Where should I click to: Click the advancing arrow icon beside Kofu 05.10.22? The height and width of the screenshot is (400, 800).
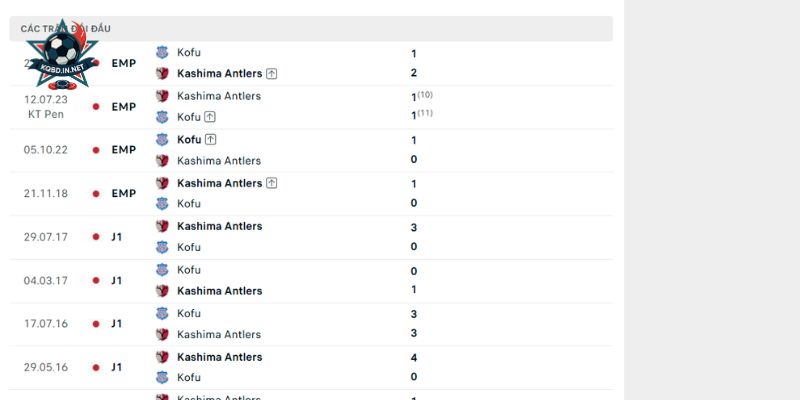click(211, 139)
